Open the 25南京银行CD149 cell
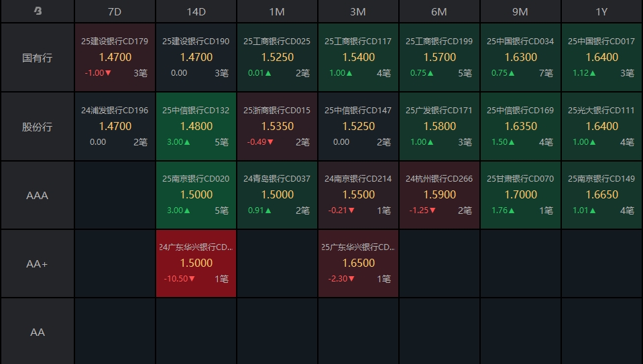643x364 pixels. pos(601,194)
